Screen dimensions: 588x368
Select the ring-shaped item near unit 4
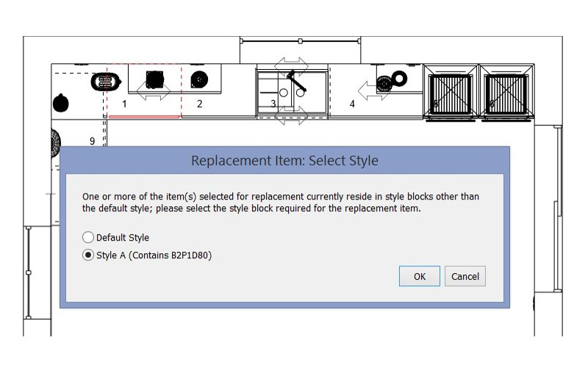tap(399, 78)
